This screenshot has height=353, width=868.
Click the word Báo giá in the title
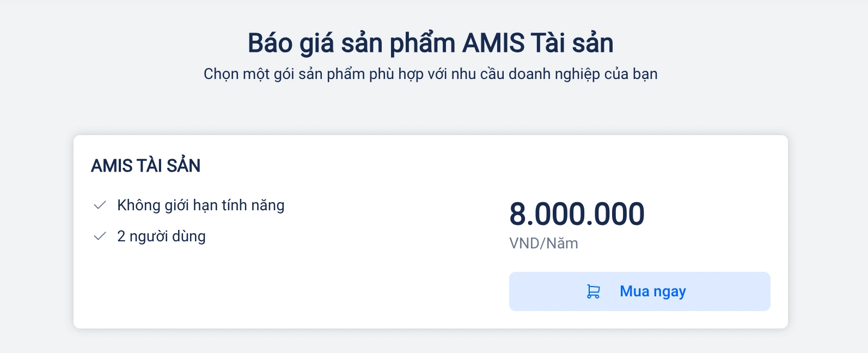tap(291, 43)
